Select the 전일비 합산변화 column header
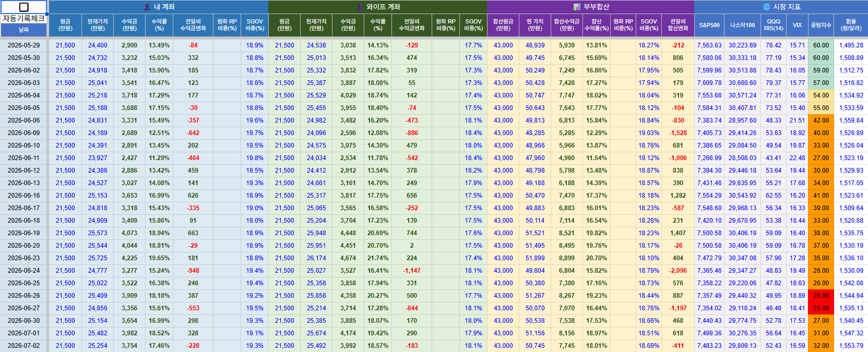The image size is (868, 352). pyautogui.click(x=678, y=25)
